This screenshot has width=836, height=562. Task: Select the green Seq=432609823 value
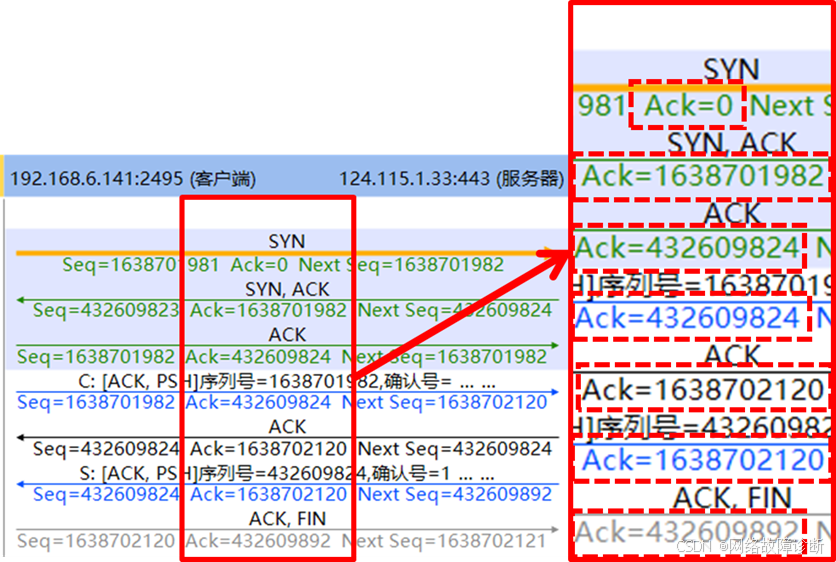pyautogui.click(x=106, y=310)
